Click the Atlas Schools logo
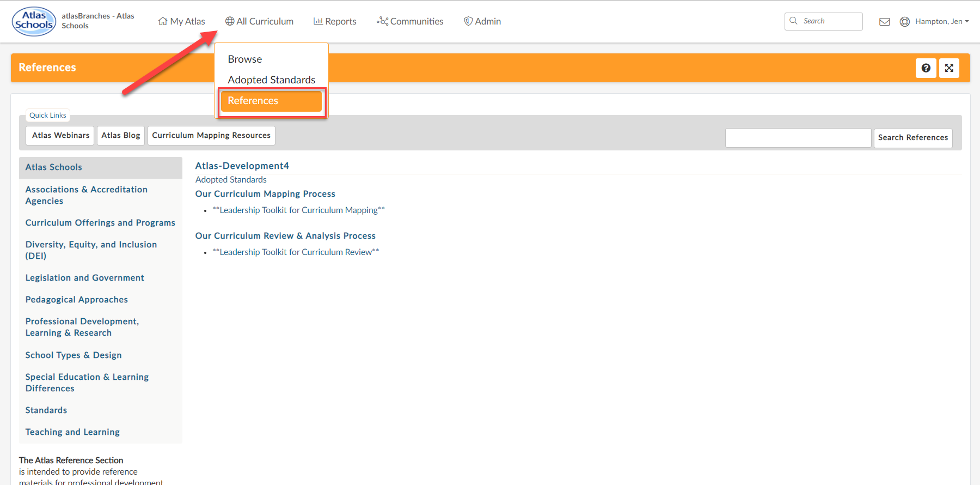This screenshot has height=485, width=980. click(x=34, y=21)
